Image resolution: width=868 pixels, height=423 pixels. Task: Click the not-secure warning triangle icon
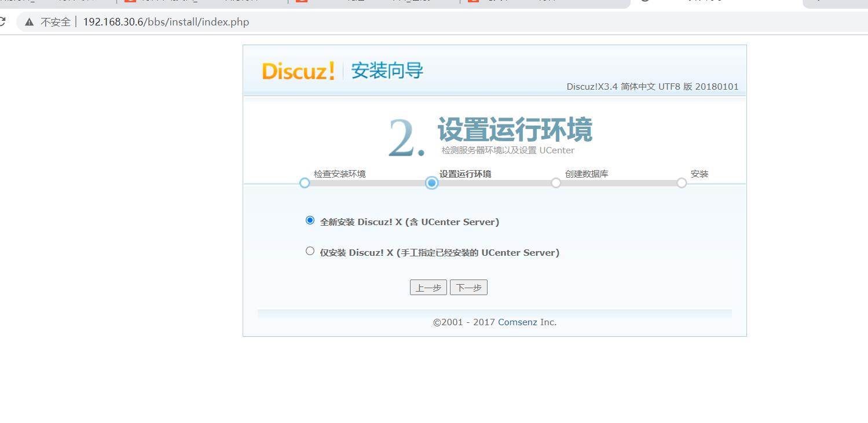coord(30,23)
